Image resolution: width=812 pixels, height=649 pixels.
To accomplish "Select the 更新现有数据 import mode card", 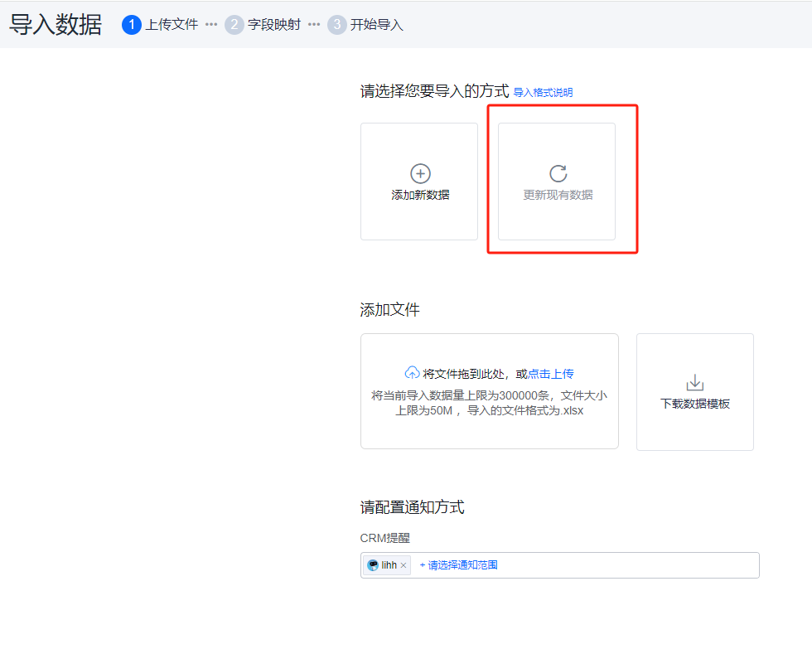I will tap(557, 182).
